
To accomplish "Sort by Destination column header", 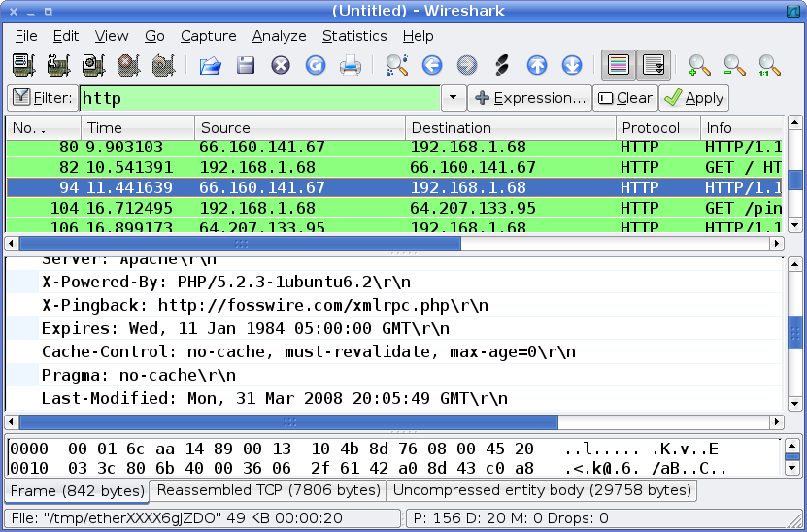I will coord(511,128).
